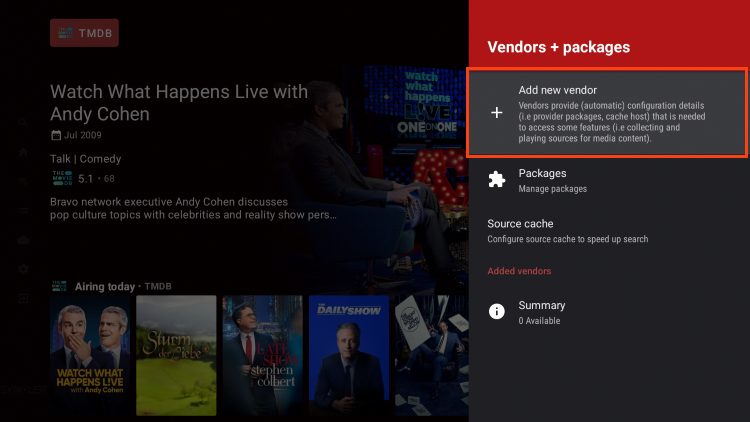The image size is (750, 422).
Task: Click the TMDB logo next to 5.1 rating
Action: (x=62, y=179)
